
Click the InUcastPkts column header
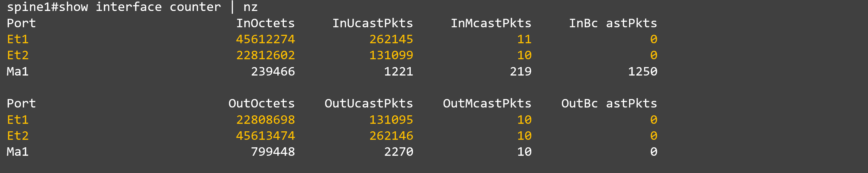tap(372, 23)
